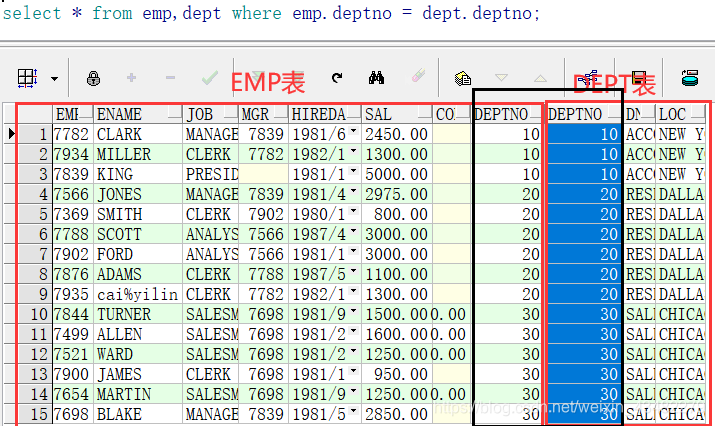Select row number 15 header
The width and height of the screenshot is (715, 426).
(34, 414)
